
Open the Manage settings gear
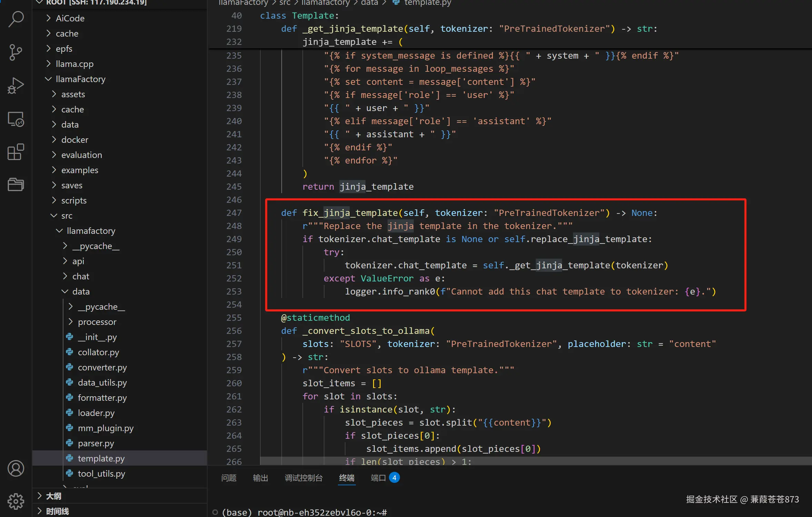tap(16, 501)
